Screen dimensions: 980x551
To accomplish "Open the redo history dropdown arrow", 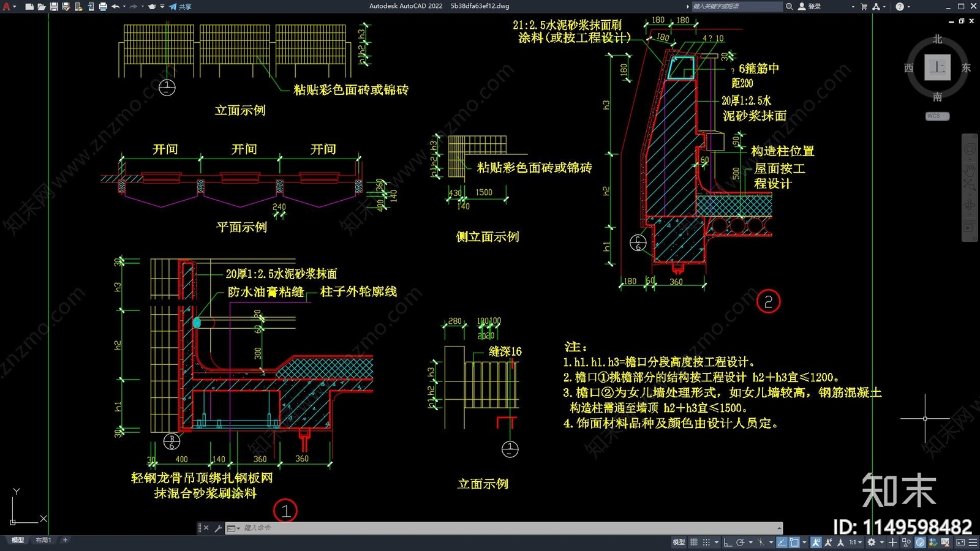I will (142, 6).
